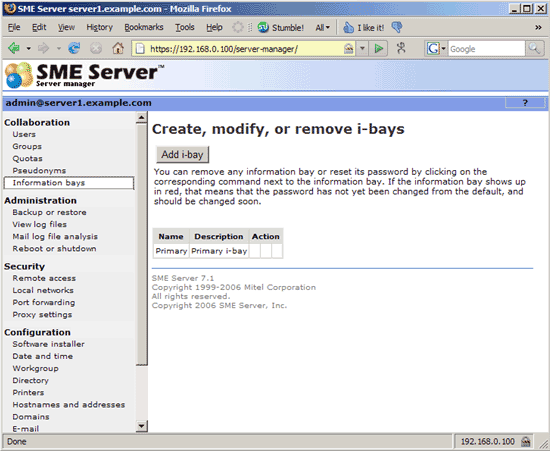Click the toolbar grip handle beside Stumble!
Image resolution: width=550 pixels, height=451 pixels.
click(250, 27)
